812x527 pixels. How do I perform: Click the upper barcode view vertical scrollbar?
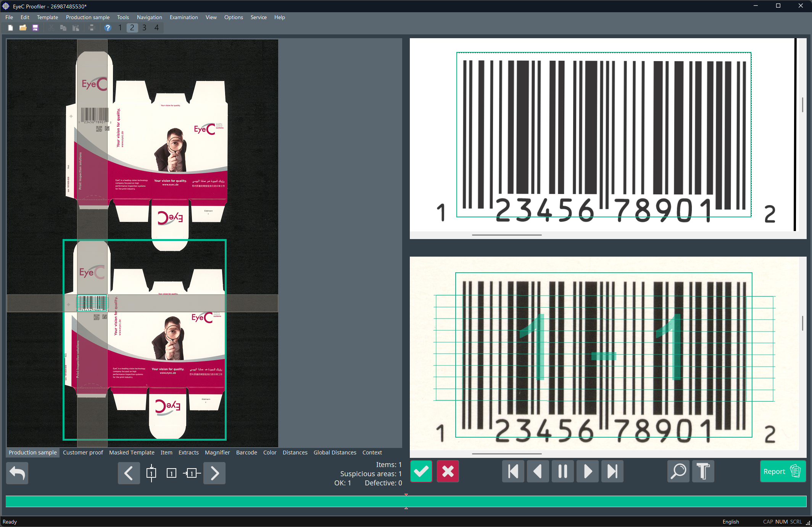802,104
